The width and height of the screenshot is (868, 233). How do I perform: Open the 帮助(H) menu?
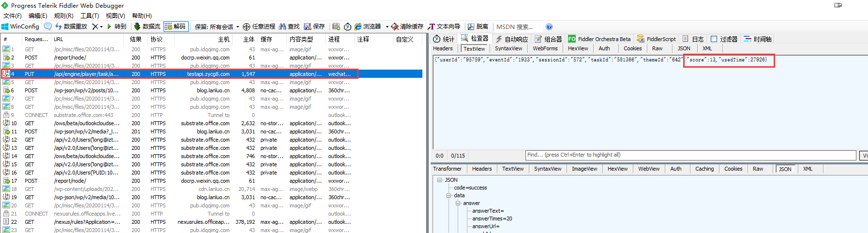coord(142,16)
